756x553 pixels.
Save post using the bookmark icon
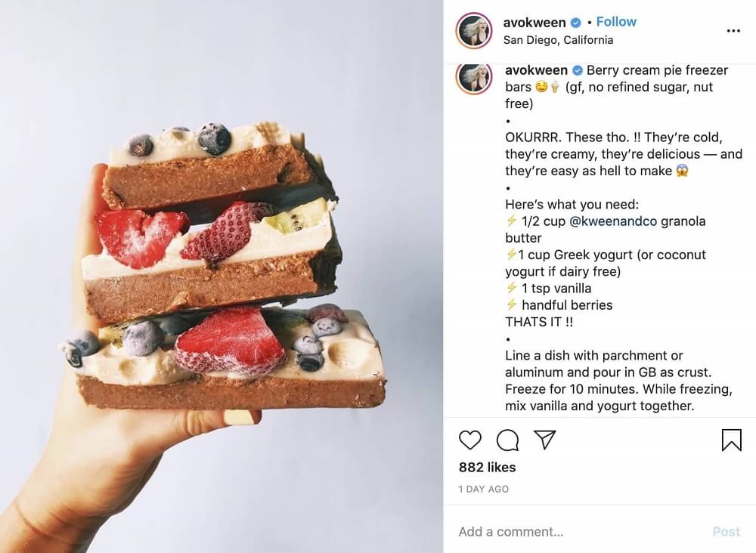point(731,440)
